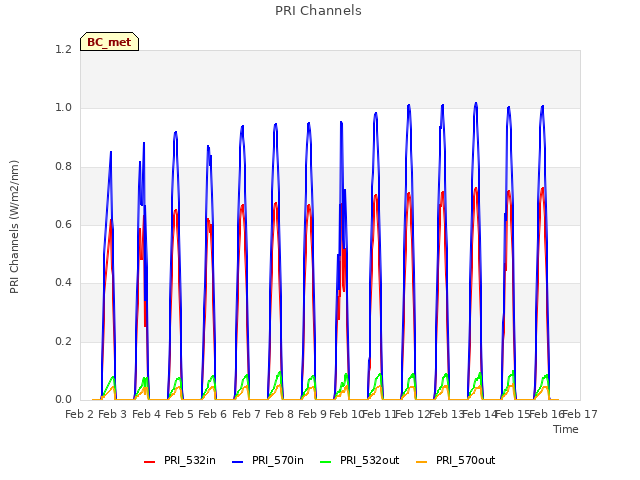The height and width of the screenshot is (480, 640).
Task: Click the 0.6 y-axis tick label
Action: [x=63, y=224]
